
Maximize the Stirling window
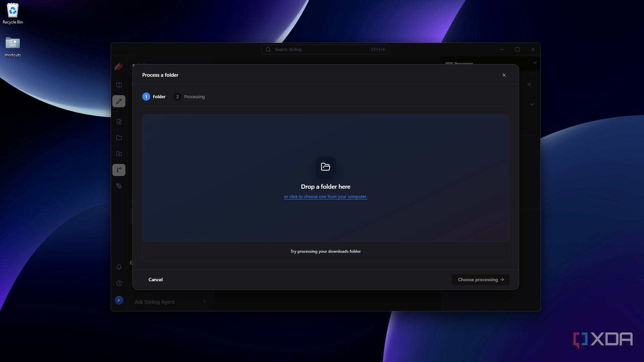coord(518,50)
